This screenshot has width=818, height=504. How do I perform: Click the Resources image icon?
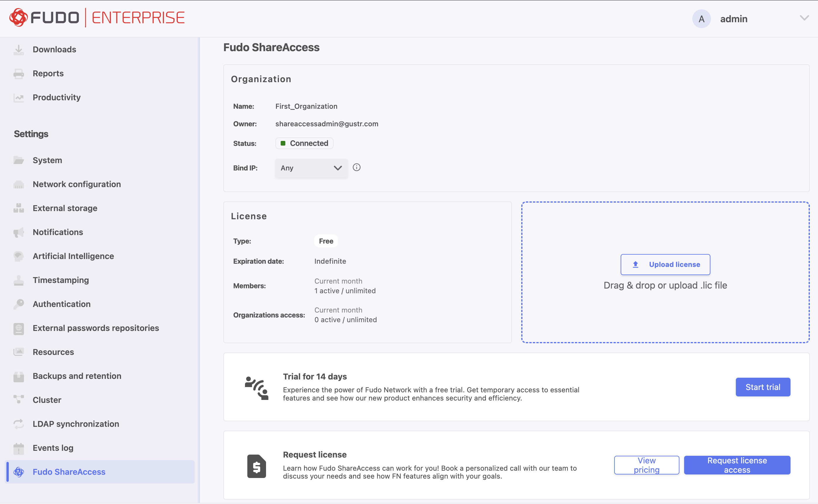(x=19, y=352)
